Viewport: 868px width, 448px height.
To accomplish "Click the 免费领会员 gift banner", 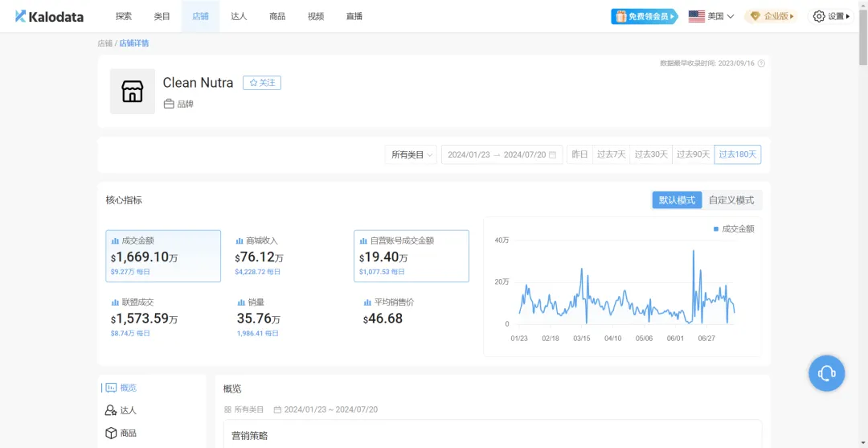I will point(645,16).
